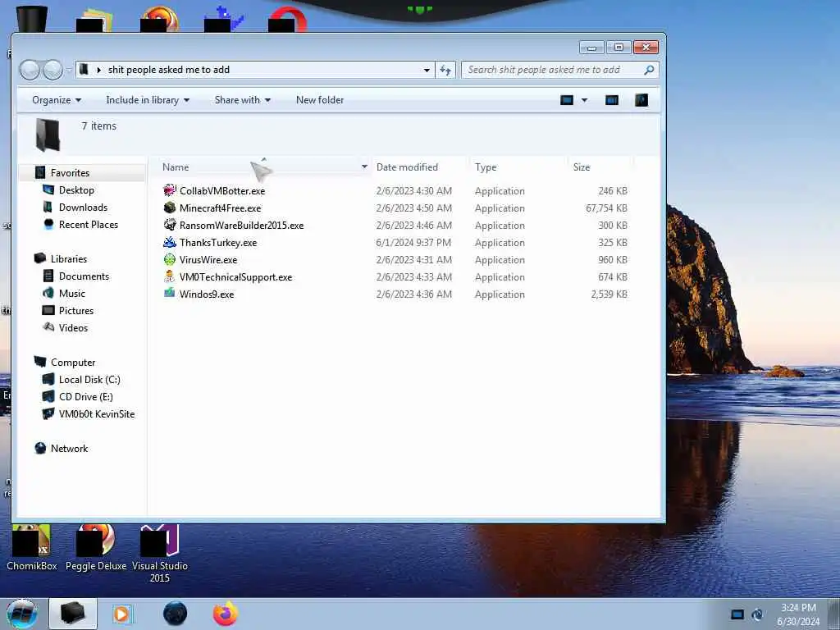Viewport: 840px width, 630px height.
Task: Go to Desktop in Favorites
Action: click(x=76, y=190)
